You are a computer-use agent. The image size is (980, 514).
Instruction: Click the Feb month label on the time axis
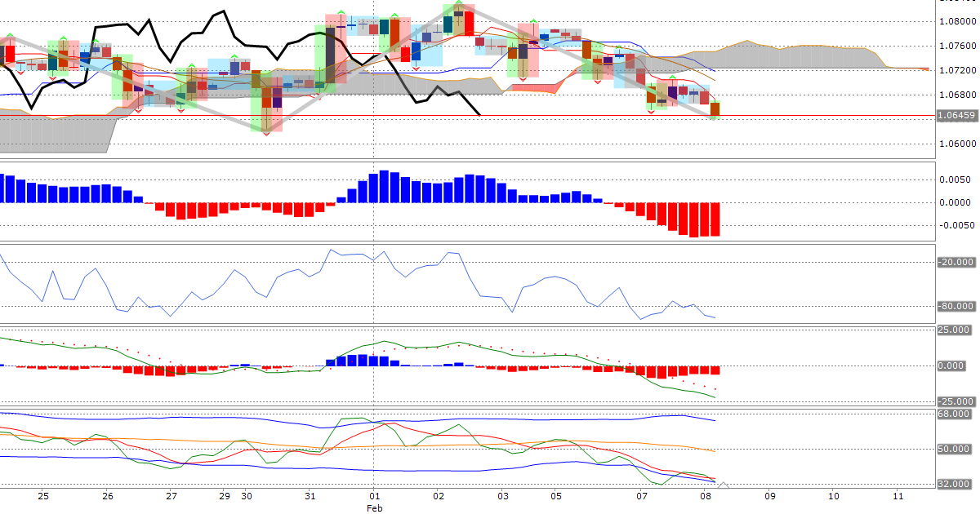(x=373, y=507)
